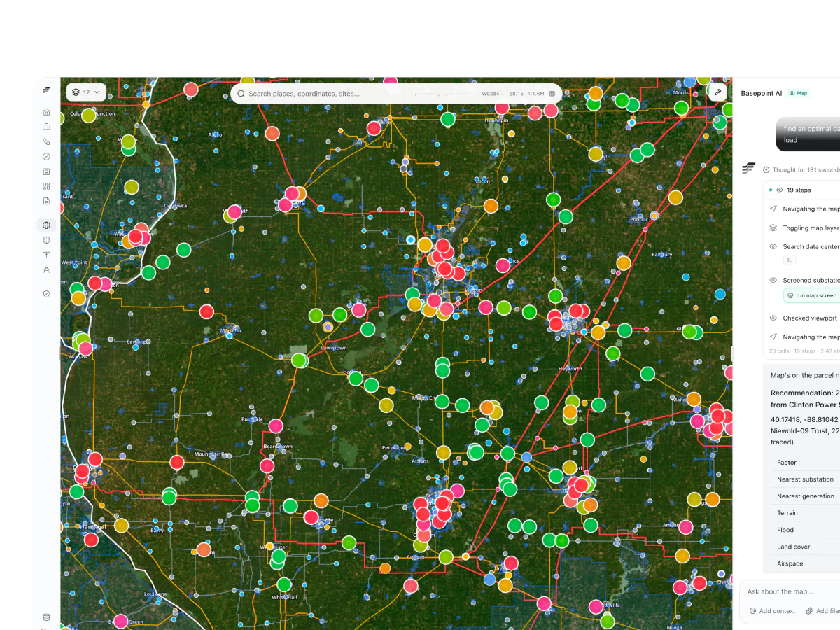
Task: Click the 'Toggling map layer' step
Action: [805, 227]
